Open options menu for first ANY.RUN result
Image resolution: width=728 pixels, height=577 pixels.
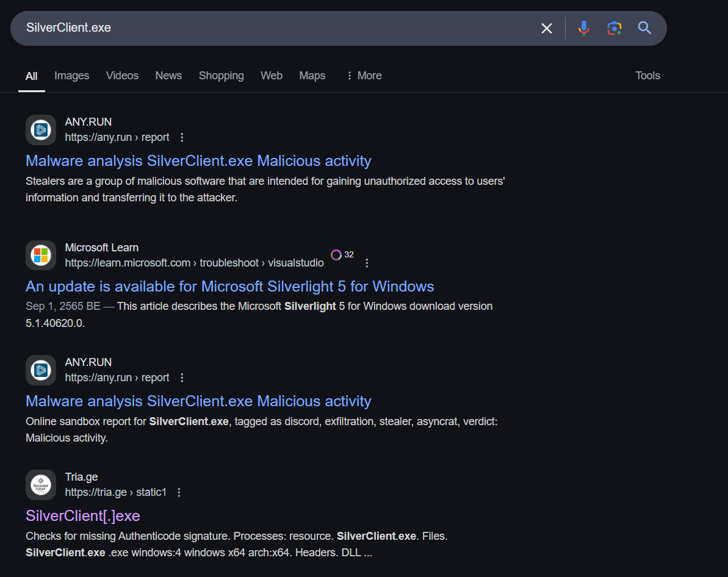pyautogui.click(x=182, y=138)
